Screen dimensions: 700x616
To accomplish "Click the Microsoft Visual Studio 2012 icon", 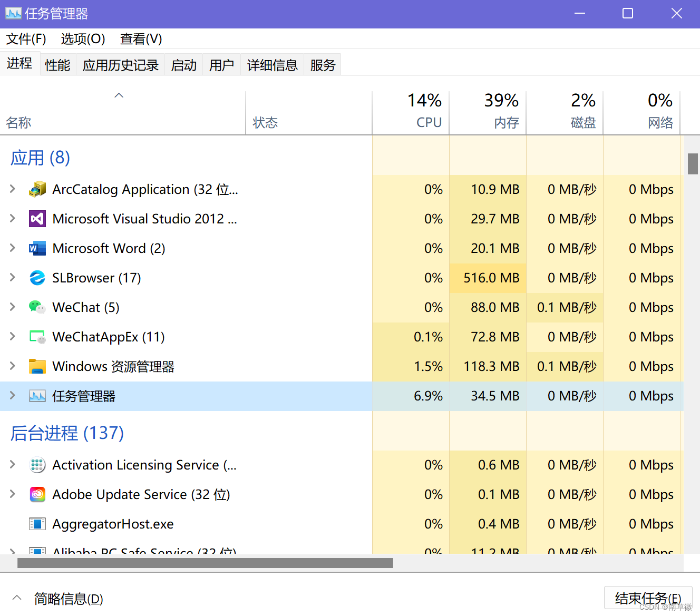I will 37,219.
